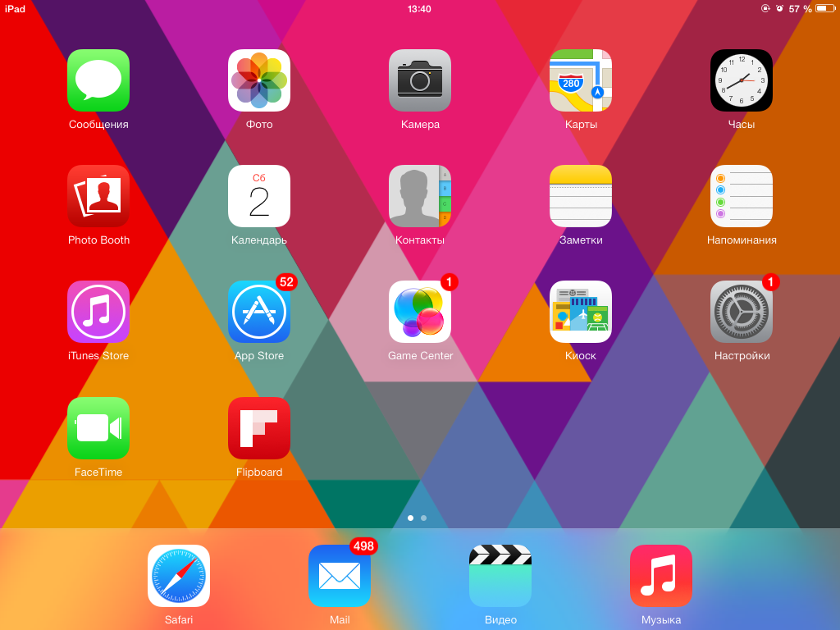Tap the rotation lock icon in status bar
The height and width of the screenshot is (630, 840).
click(x=765, y=8)
